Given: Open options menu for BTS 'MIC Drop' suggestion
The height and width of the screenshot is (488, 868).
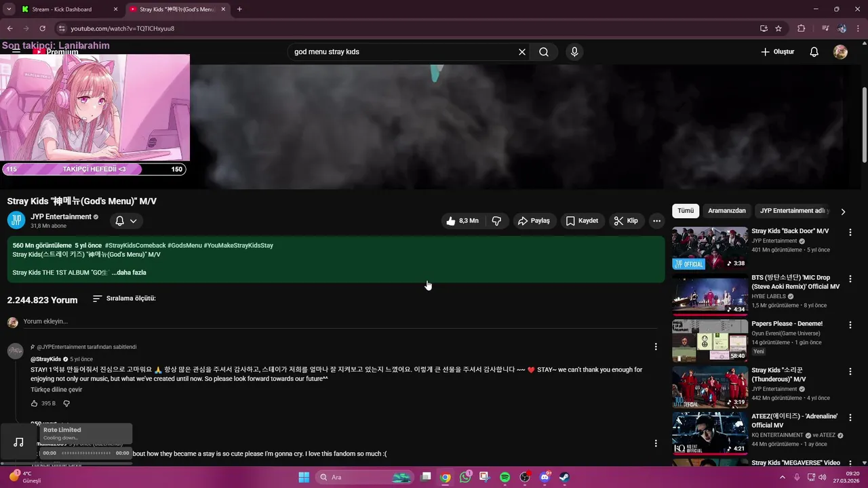Looking at the screenshot, I should [x=850, y=279].
